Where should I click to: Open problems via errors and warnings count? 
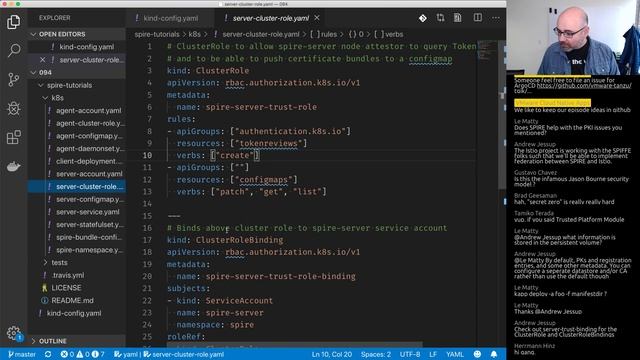[82, 354]
